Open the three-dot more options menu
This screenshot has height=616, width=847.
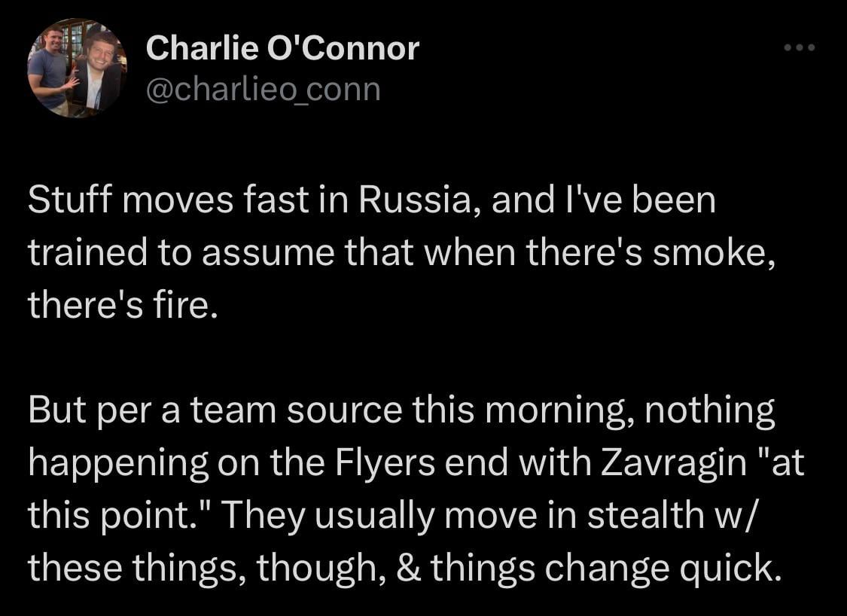coord(799,48)
